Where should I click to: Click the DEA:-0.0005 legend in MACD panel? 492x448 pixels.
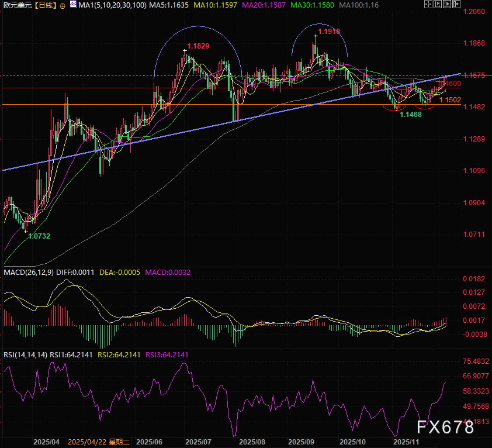120,273
